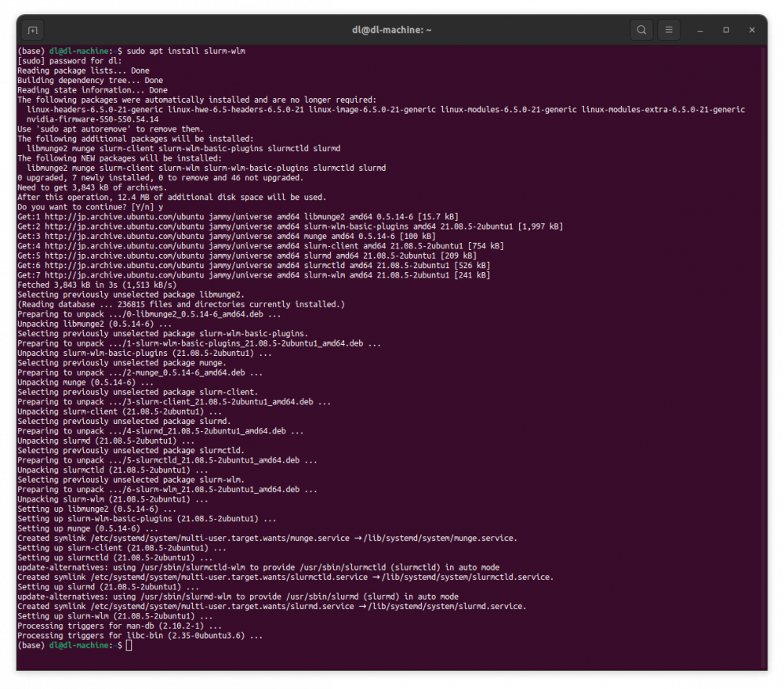Viewport: 784px width, 689px height.
Task: Click the '[sudo] password for dl:' line
Action: pyautogui.click(x=70, y=61)
